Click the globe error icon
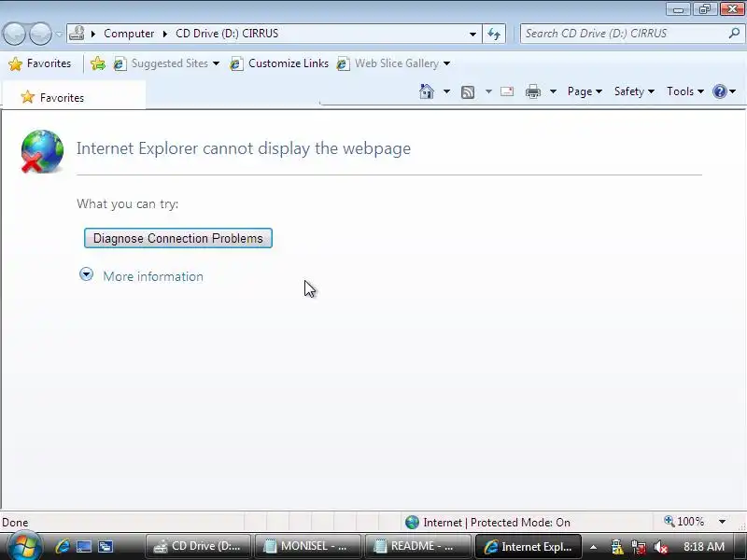Viewport: 747px width, 560px height. click(x=42, y=151)
